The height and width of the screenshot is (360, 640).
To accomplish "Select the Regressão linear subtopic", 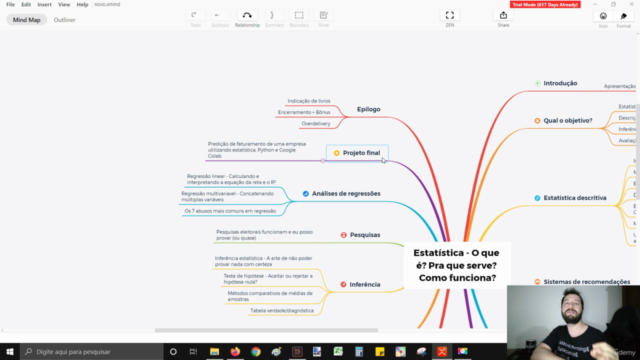I will pyautogui.click(x=231, y=179).
